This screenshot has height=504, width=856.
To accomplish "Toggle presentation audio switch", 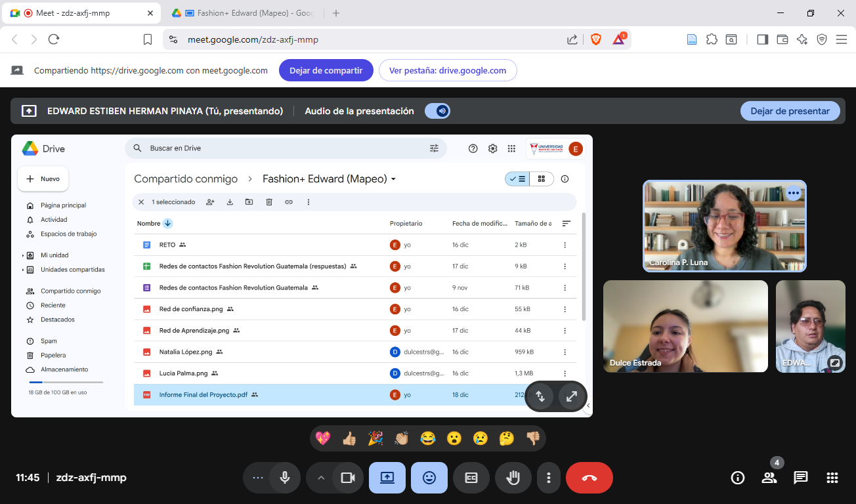I will click(437, 111).
